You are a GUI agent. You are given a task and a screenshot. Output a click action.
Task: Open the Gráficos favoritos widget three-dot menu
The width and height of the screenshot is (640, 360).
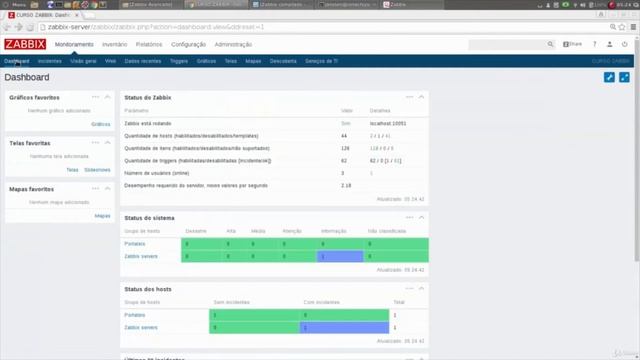[x=96, y=97]
